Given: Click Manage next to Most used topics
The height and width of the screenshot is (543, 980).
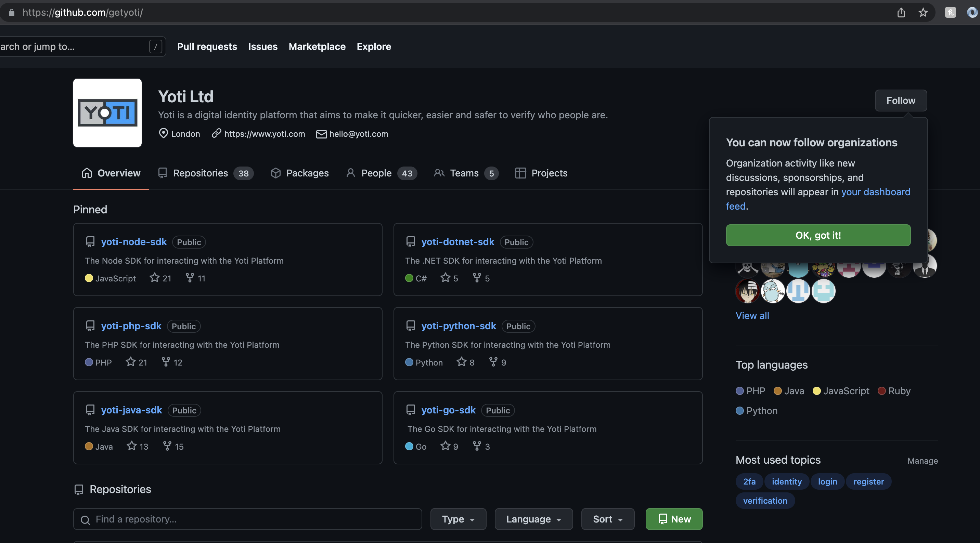Looking at the screenshot, I should click(922, 461).
